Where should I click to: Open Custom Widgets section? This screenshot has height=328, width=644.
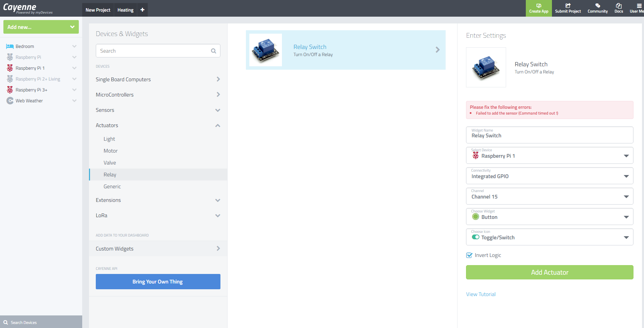point(158,248)
